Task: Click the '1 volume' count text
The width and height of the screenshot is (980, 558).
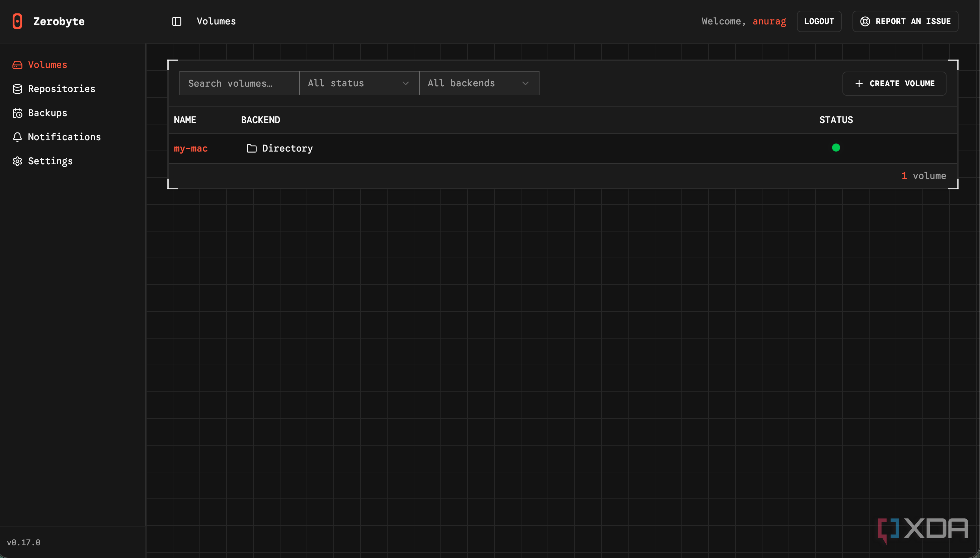Action: click(924, 176)
